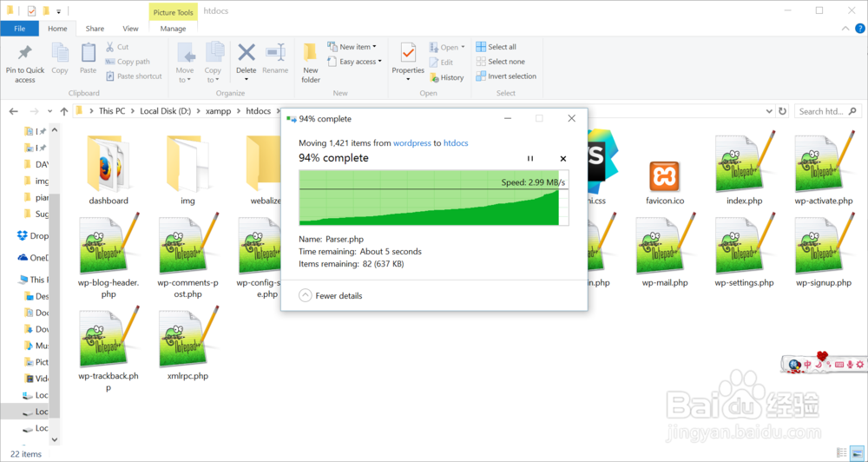868x462 pixels.
Task: Select the wp-trackback.php file
Action: 108,350
